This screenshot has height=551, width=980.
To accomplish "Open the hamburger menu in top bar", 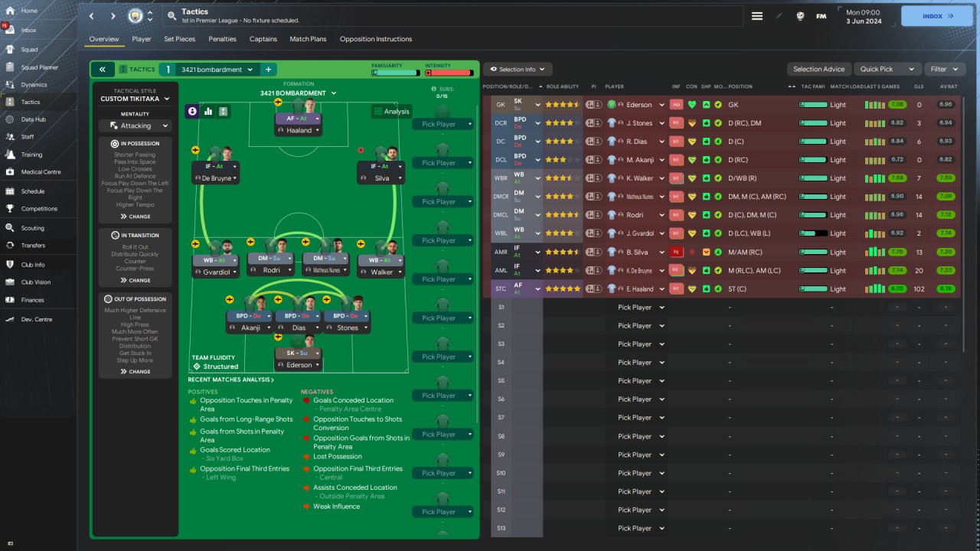I will (x=757, y=16).
